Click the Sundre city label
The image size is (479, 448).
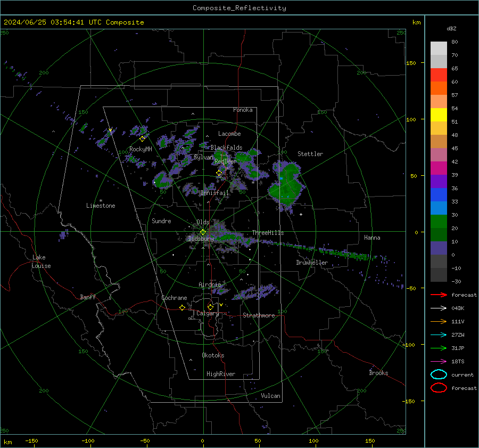161,221
